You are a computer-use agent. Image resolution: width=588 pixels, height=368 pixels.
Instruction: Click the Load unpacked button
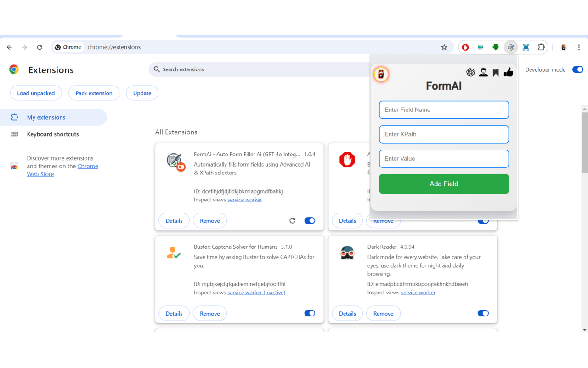[x=35, y=93]
